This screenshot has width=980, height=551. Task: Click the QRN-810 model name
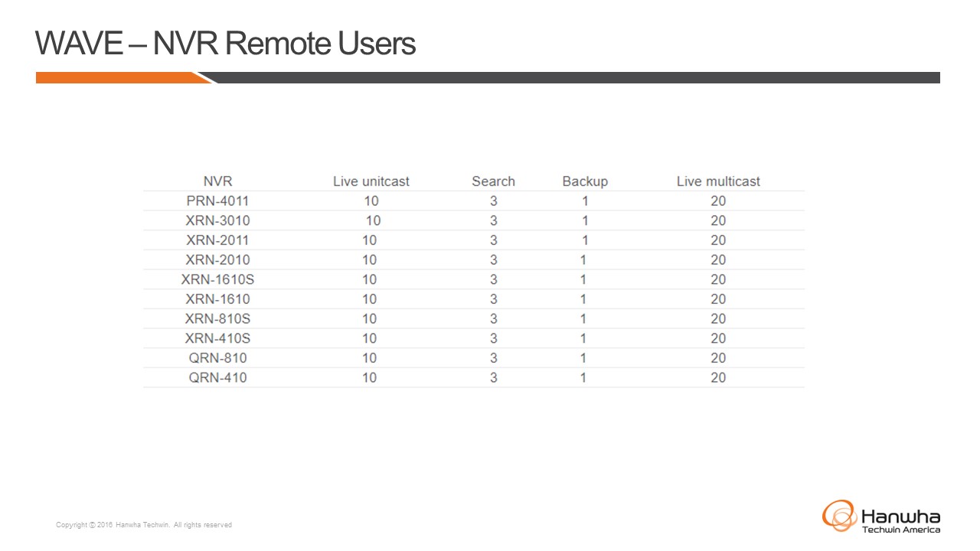point(217,358)
